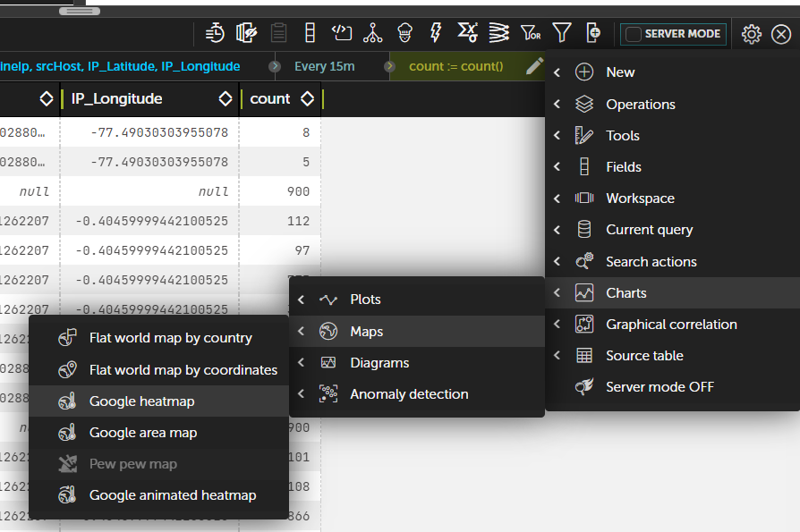Choose Google area map
Image resolution: width=800 pixels, height=532 pixels.
158,433
